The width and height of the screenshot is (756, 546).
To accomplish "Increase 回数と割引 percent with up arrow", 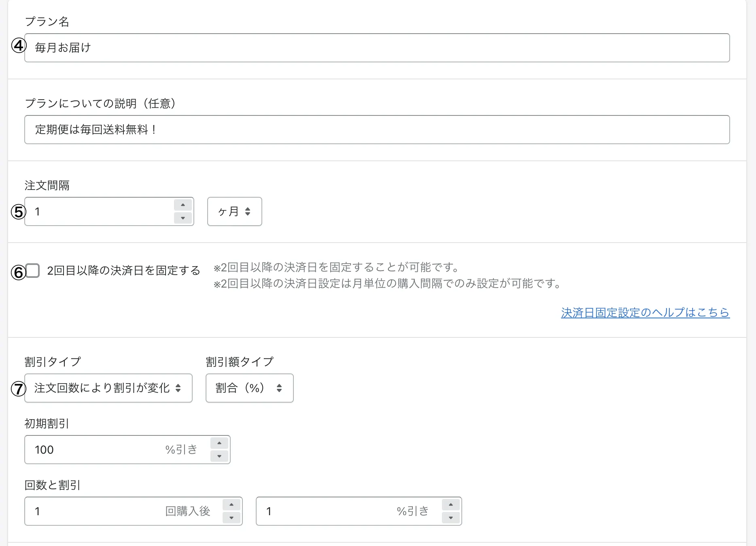I will [451, 505].
